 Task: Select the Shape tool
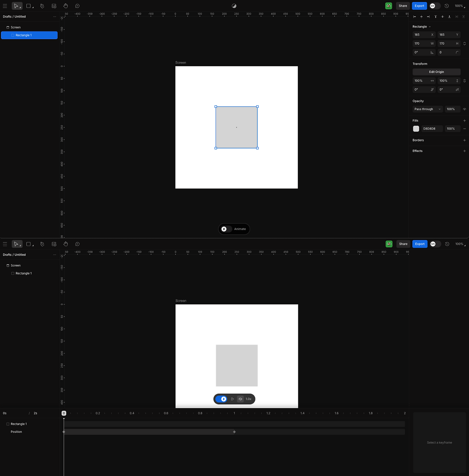pos(29,6)
